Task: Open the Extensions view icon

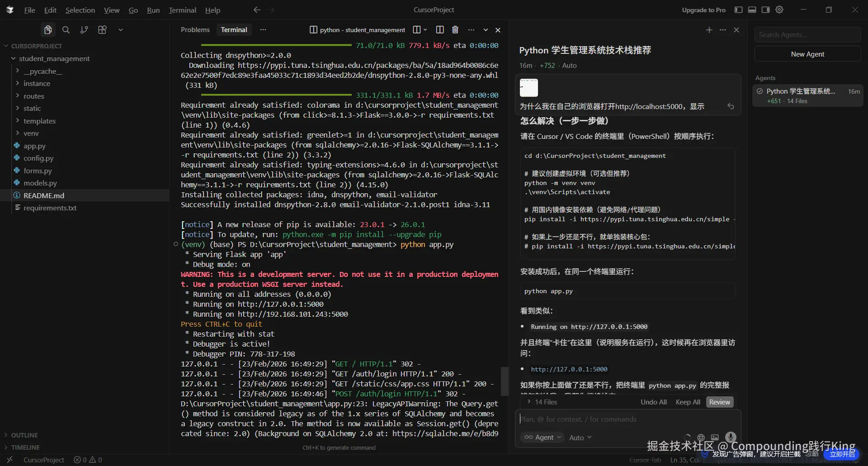Action: point(103,30)
